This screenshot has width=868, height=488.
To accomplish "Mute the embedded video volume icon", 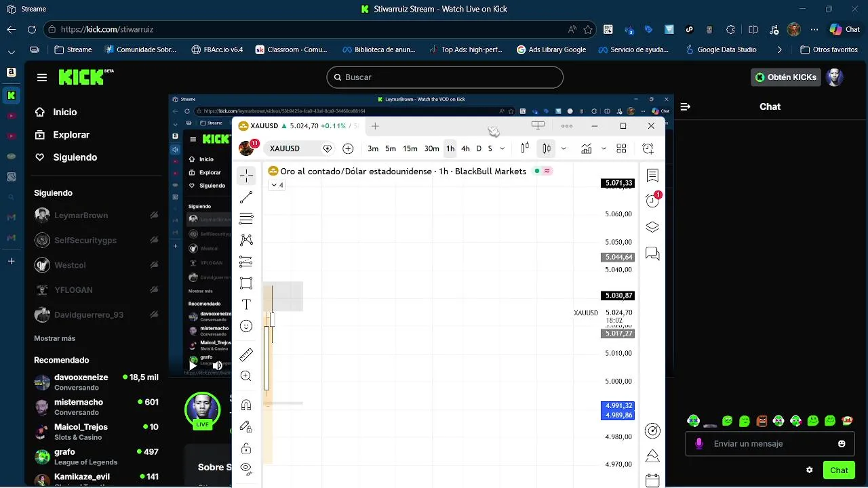I will [x=218, y=365].
